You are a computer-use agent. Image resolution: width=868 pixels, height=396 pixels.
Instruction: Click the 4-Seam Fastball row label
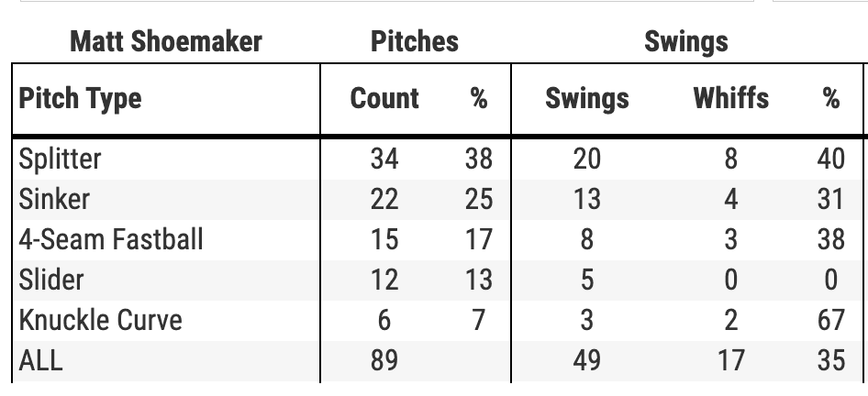111,239
